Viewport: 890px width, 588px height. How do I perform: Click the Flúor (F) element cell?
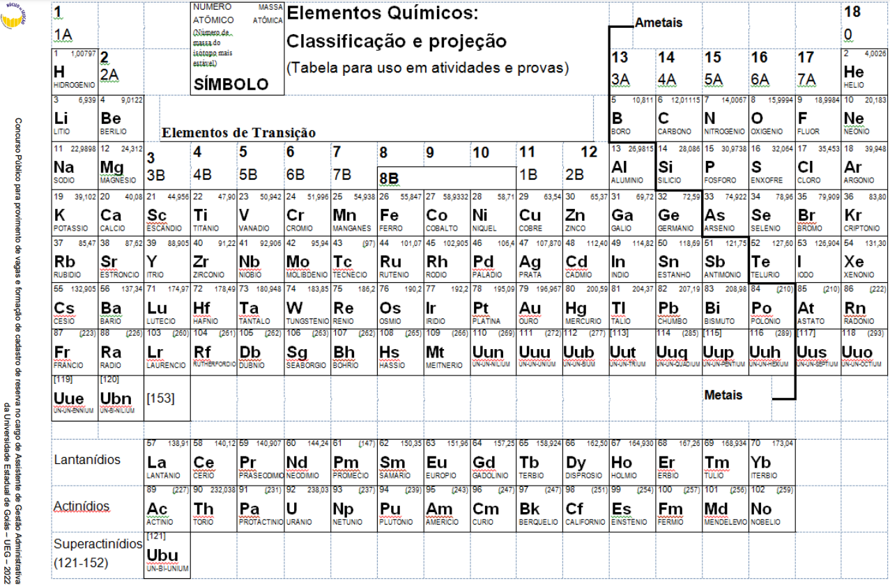click(x=818, y=118)
